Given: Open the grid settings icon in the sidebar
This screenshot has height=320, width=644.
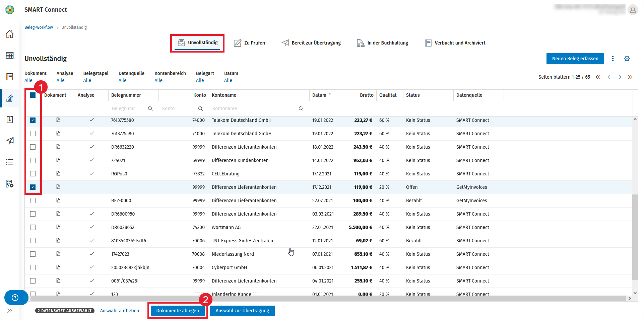Looking at the screenshot, I should pyautogui.click(x=10, y=184).
